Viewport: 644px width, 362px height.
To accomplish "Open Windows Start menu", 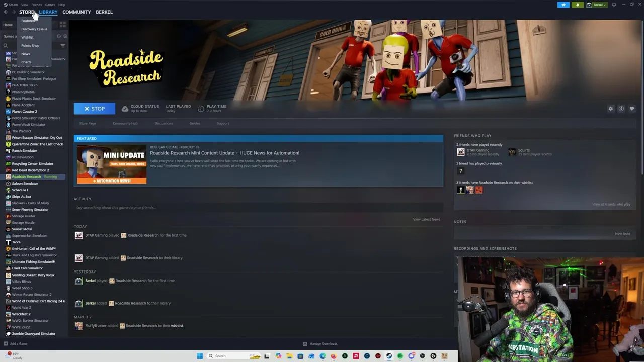I will pos(200,356).
